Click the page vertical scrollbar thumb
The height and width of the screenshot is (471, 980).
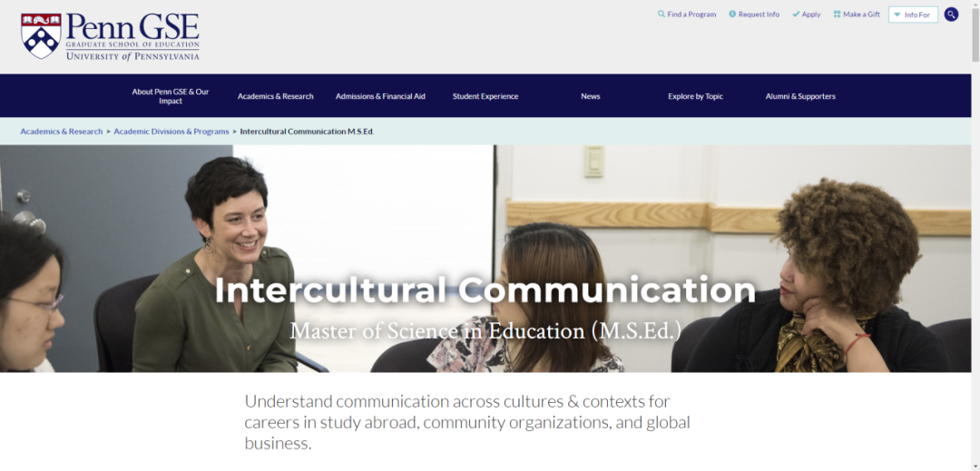click(x=975, y=35)
